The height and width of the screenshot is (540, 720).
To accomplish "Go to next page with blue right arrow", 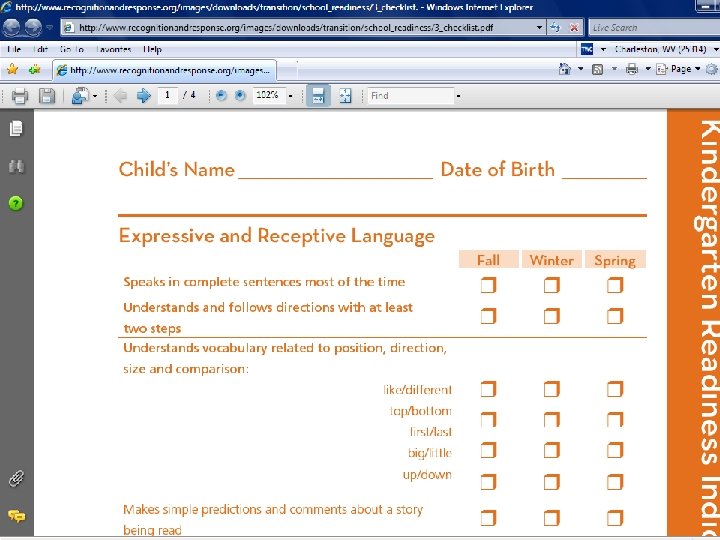I will click(144, 96).
